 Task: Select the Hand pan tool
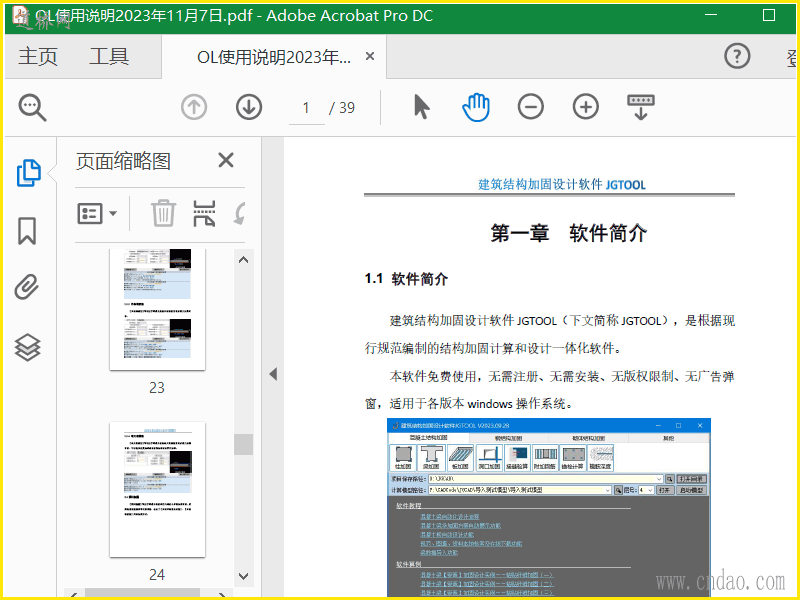tap(476, 107)
